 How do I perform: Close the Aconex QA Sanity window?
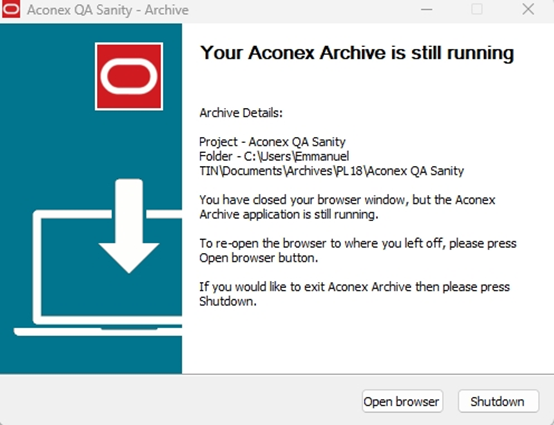click(528, 9)
